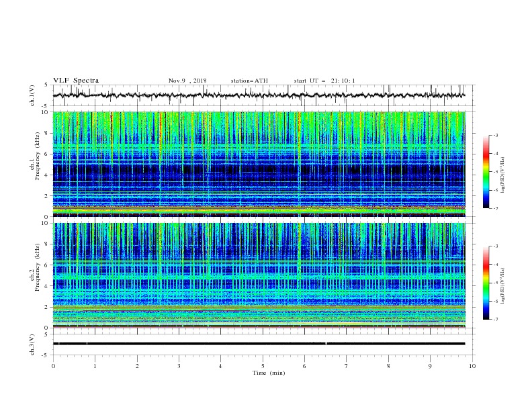This screenshot has width=532, height=411.
Task: Click the '-5' tick of ch.3(V) axis
Action: pyautogui.click(x=46, y=355)
